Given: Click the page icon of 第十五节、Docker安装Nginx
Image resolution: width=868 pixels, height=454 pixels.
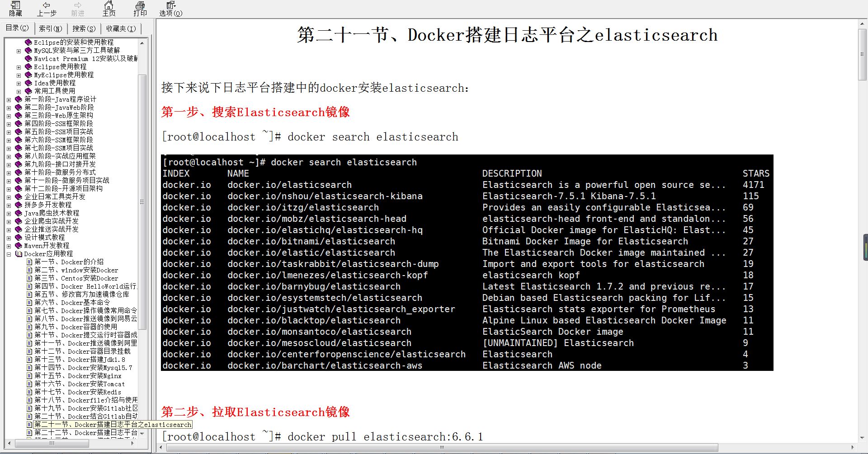Looking at the screenshot, I should (x=29, y=376).
